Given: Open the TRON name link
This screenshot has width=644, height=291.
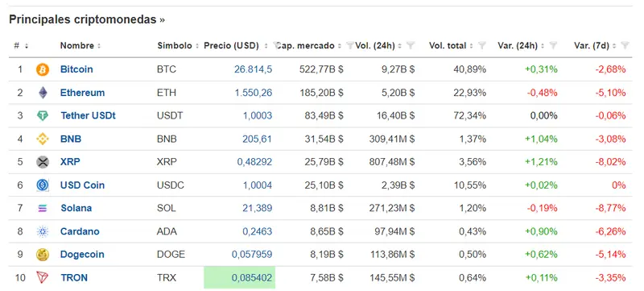Looking at the screenshot, I should pyautogui.click(x=74, y=278).
